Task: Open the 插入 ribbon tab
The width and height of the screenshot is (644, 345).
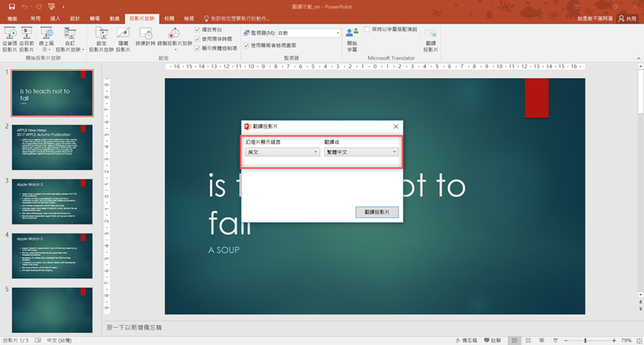Action: click(x=55, y=17)
